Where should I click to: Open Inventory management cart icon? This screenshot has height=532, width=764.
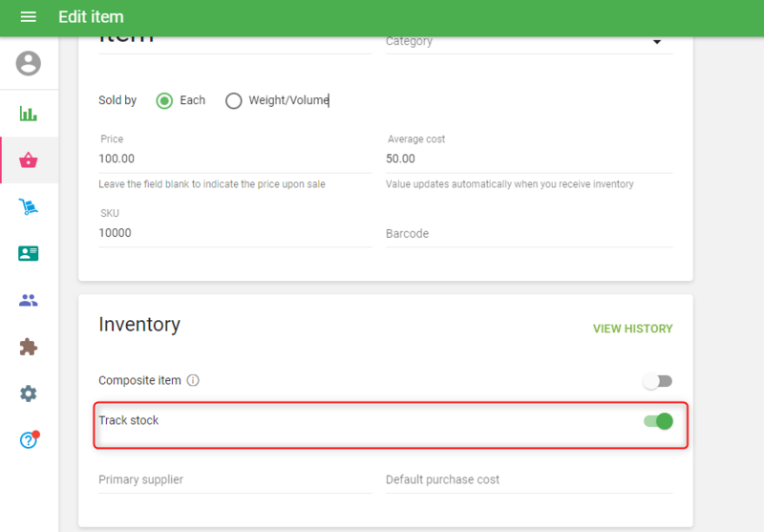point(29,207)
